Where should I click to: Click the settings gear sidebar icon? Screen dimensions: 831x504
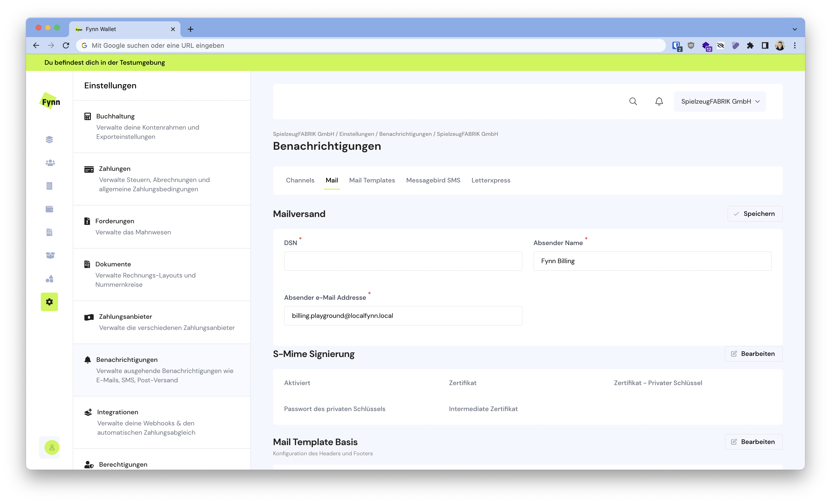[49, 302]
